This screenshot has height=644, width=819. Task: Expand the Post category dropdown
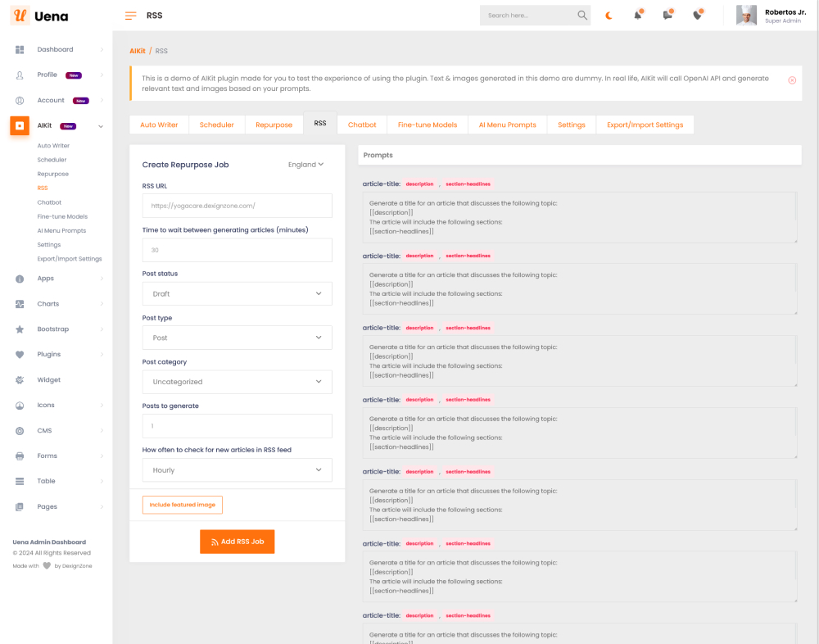[x=237, y=382]
